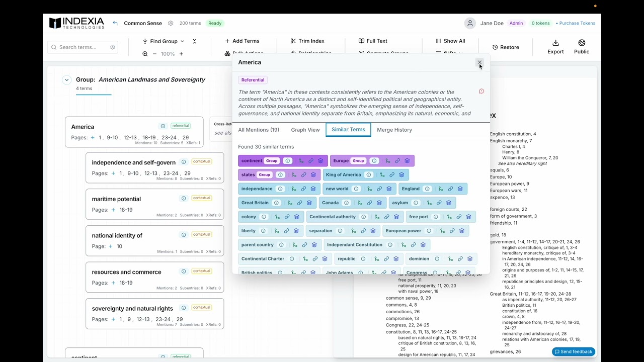The image size is (644, 362).
Task: Open the Find Group dropdown
Action: coord(164,41)
